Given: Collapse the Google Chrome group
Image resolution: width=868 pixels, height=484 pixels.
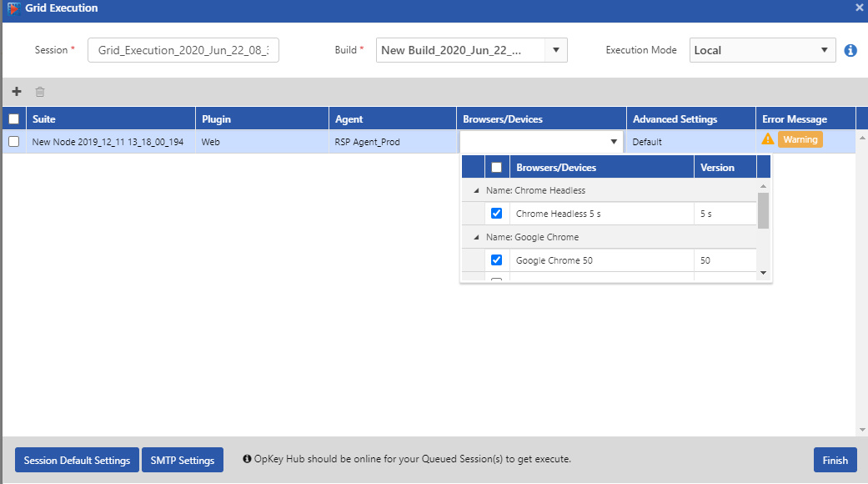Looking at the screenshot, I should point(476,238).
